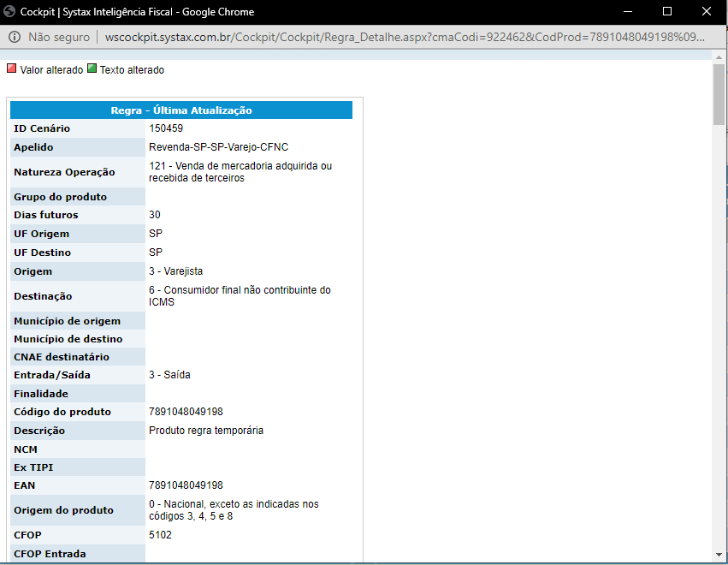This screenshot has height=565, width=728.
Task: Close the Cockpit Chrome window
Action: [x=706, y=12]
